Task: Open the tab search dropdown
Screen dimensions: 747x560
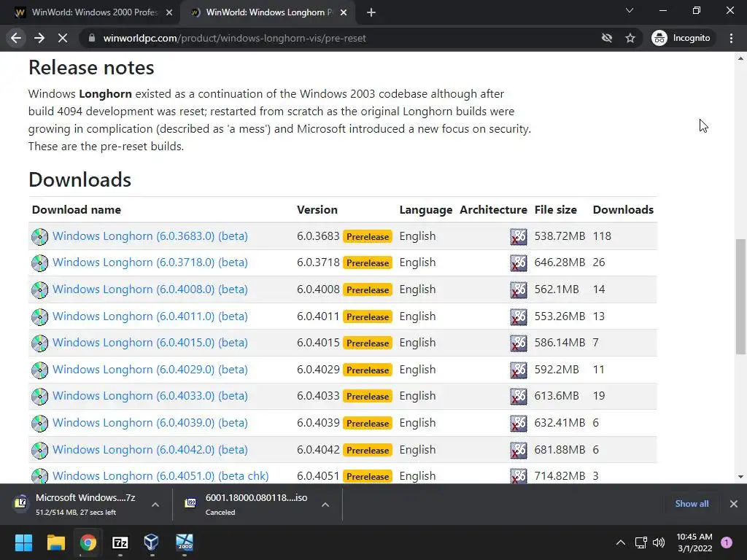Action: (x=630, y=10)
